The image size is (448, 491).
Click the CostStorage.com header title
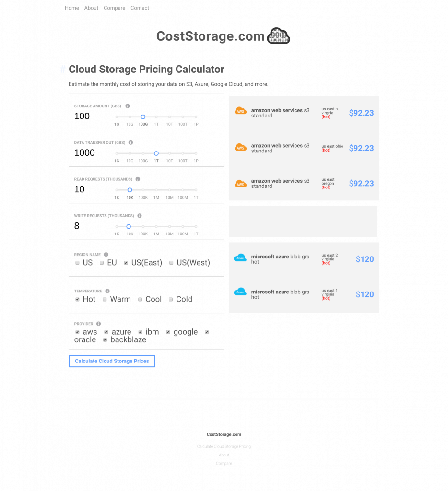(211, 36)
